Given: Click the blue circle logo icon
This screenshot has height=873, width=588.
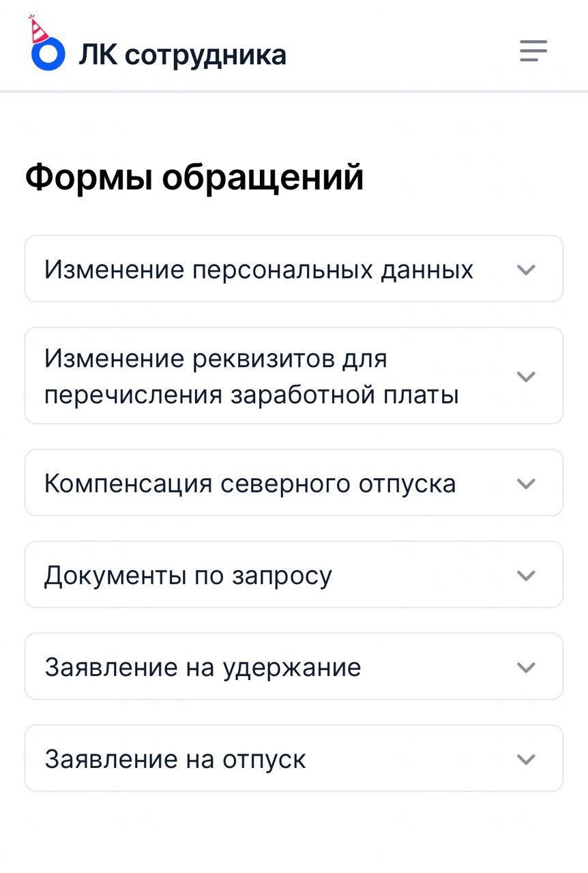Looking at the screenshot, I should (x=45, y=55).
